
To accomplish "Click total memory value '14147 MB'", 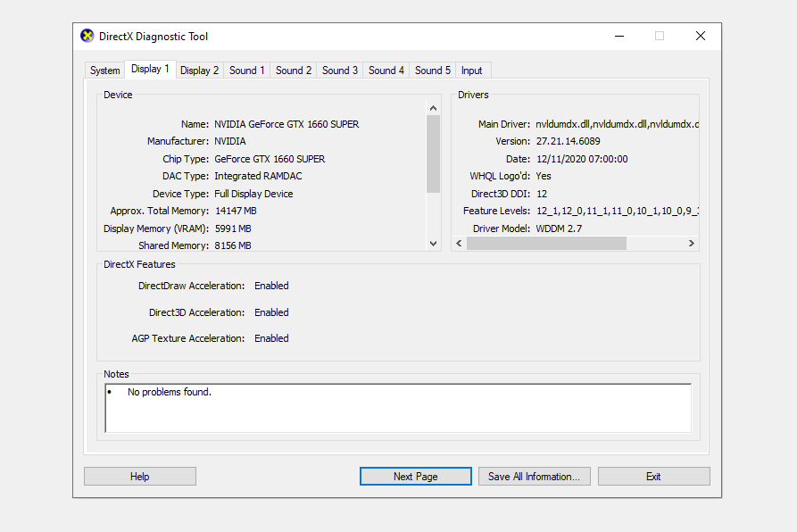I will (236, 211).
